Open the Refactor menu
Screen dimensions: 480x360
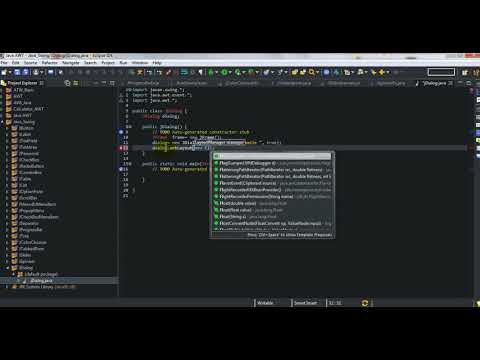(x=50, y=63)
